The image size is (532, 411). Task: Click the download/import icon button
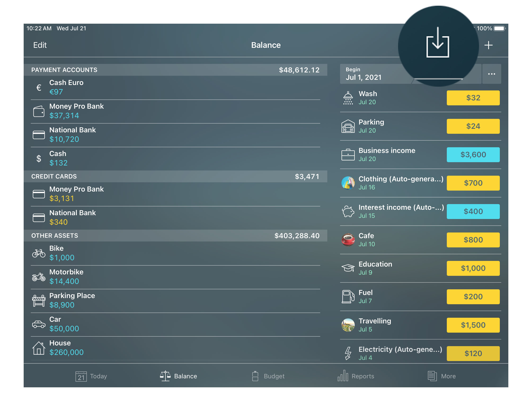437,45
